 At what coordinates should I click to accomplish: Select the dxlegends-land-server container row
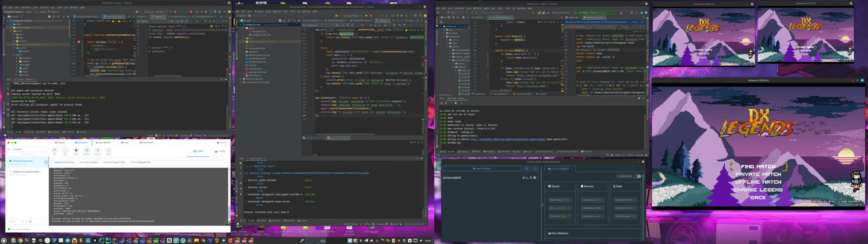click(x=27, y=162)
